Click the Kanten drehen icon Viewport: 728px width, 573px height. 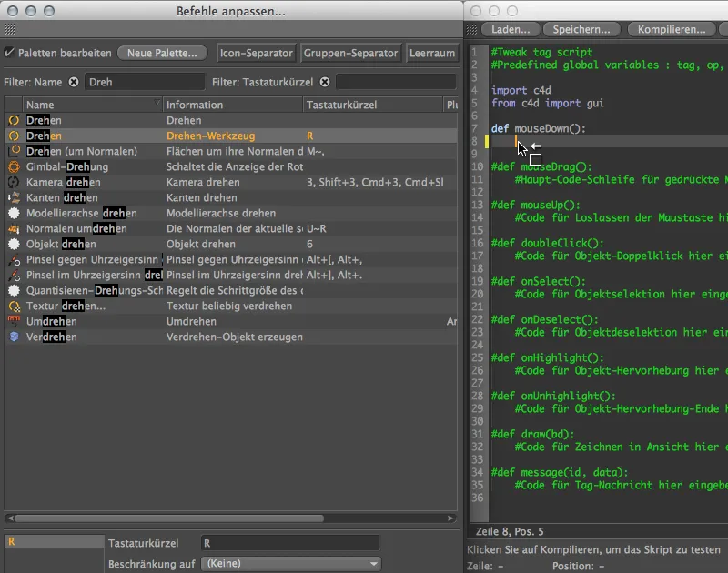[x=14, y=197]
